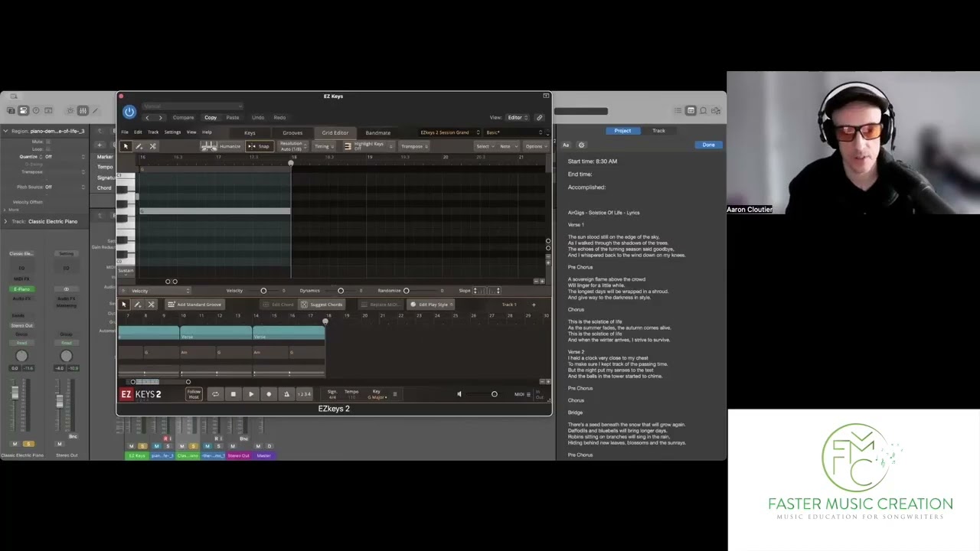Open Edit Play Style

click(431, 305)
